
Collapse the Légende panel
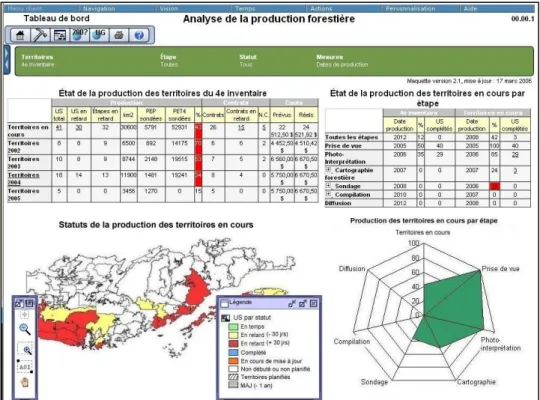(x=292, y=304)
